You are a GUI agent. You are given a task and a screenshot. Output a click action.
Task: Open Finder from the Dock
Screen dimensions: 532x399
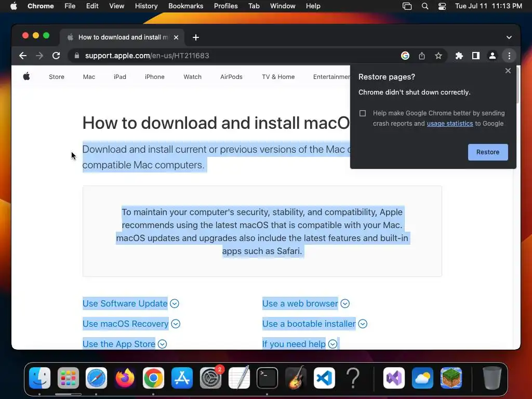point(39,378)
